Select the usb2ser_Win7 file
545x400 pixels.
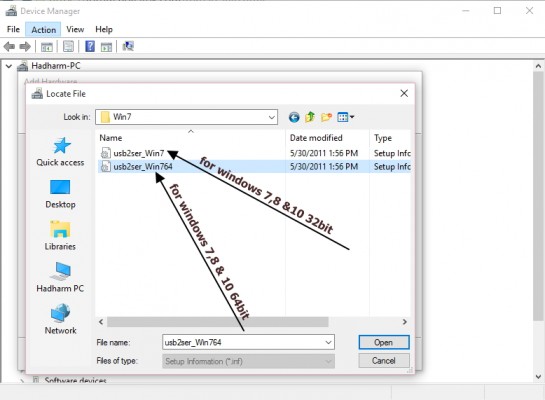pyautogui.click(x=138, y=153)
